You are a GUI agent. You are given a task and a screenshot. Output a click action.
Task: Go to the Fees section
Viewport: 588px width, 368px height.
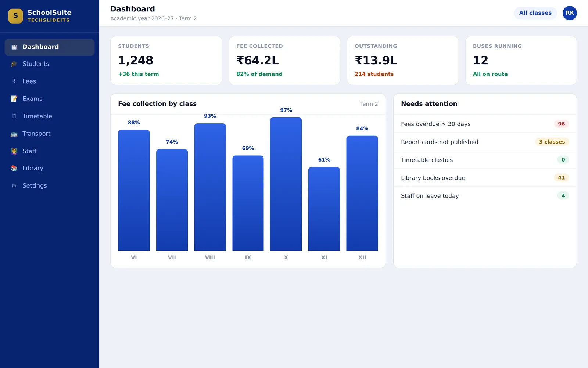[x=50, y=81]
